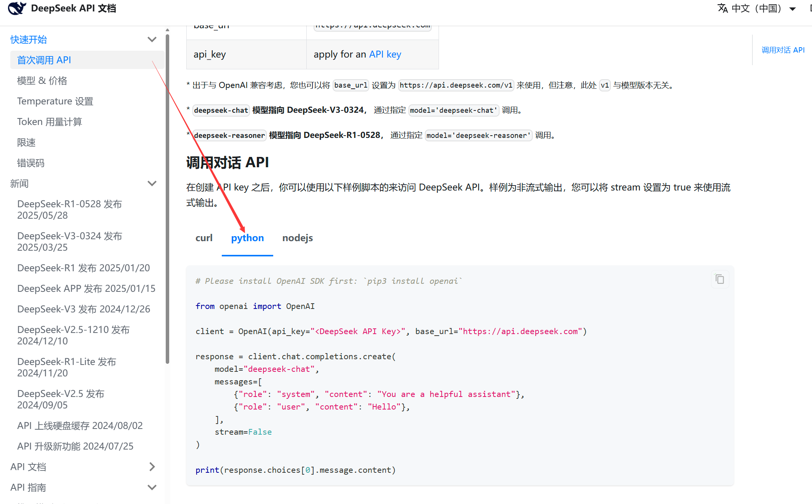Open Temperature 设置 sidebar item
This screenshot has height=504, width=812.
click(55, 101)
